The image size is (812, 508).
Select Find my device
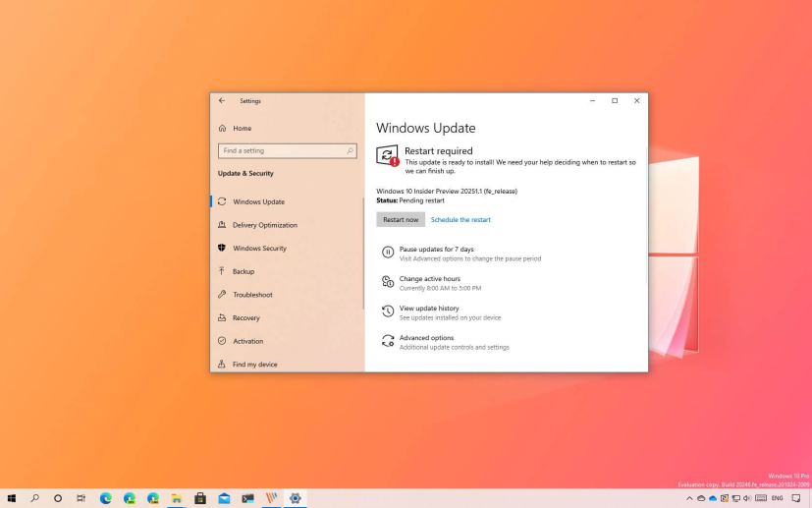pos(254,365)
